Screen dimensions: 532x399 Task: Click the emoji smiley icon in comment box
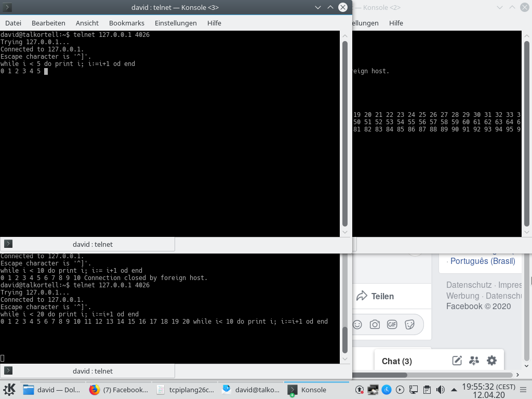[357, 325]
